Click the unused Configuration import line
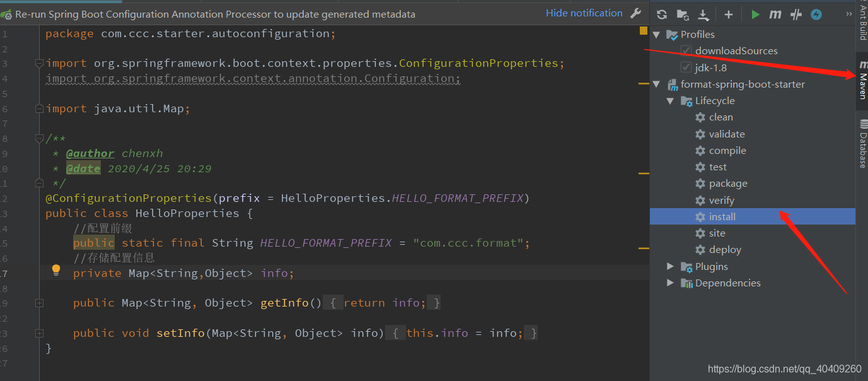 253,78
